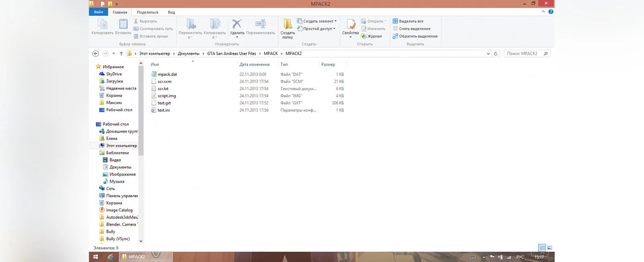Switch to the Поделиться tab
Screen dimensions: 644x262
[147, 12]
